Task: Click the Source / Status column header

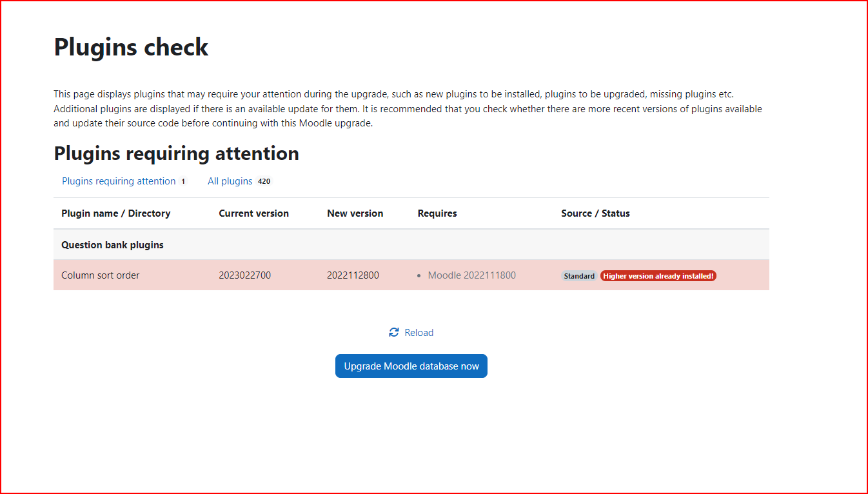Action: pos(596,213)
